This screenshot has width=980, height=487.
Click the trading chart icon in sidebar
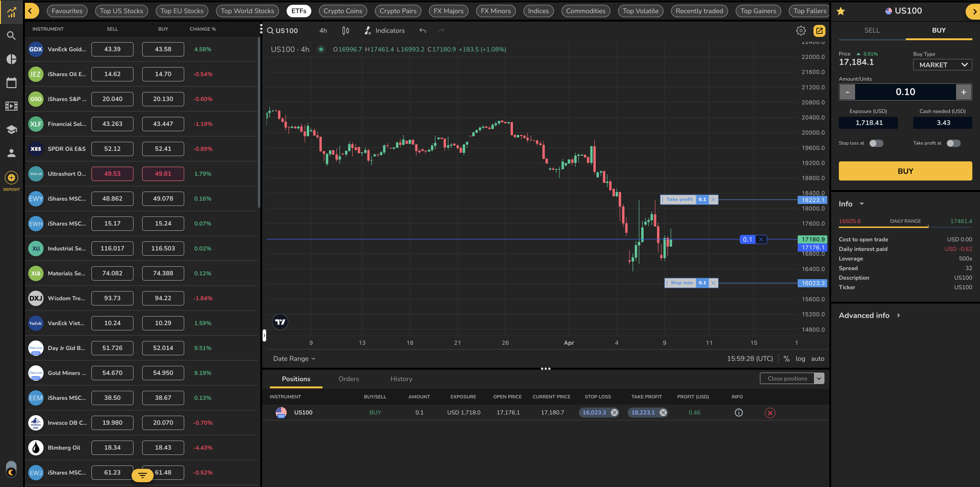tap(11, 12)
